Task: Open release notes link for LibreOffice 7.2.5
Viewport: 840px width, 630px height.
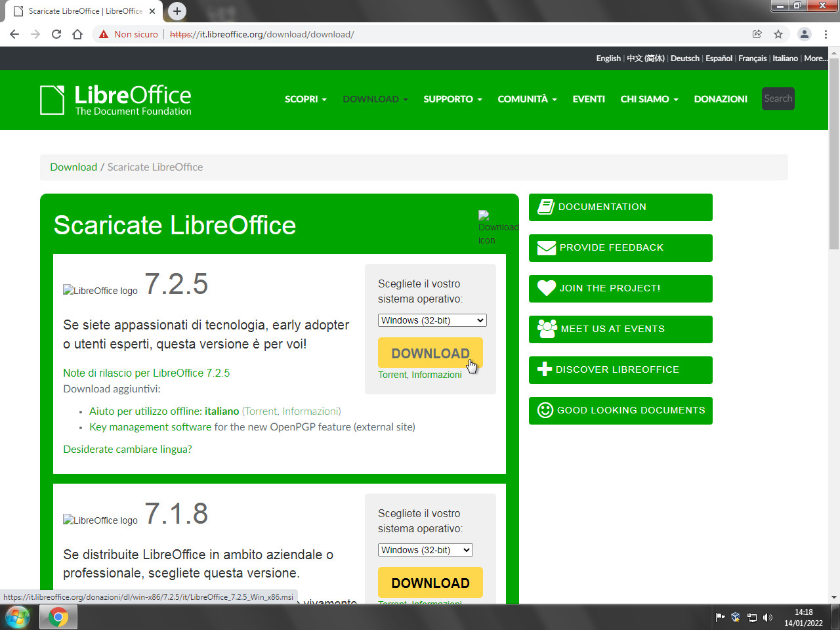Action: coord(146,373)
